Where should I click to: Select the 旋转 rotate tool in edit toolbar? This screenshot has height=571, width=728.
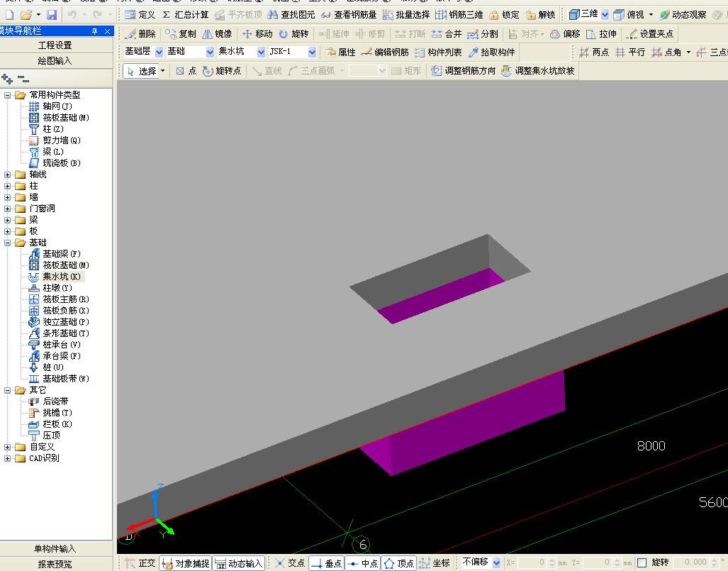click(293, 34)
